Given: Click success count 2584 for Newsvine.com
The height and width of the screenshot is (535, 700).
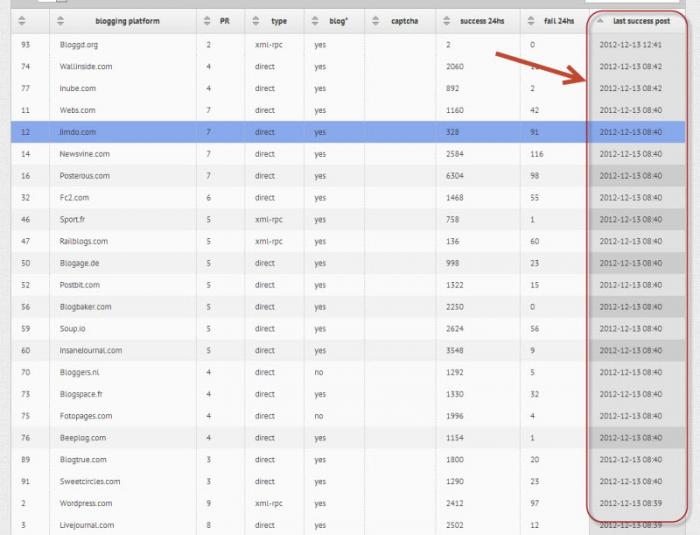Looking at the screenshot, I should tap(454, 154).
